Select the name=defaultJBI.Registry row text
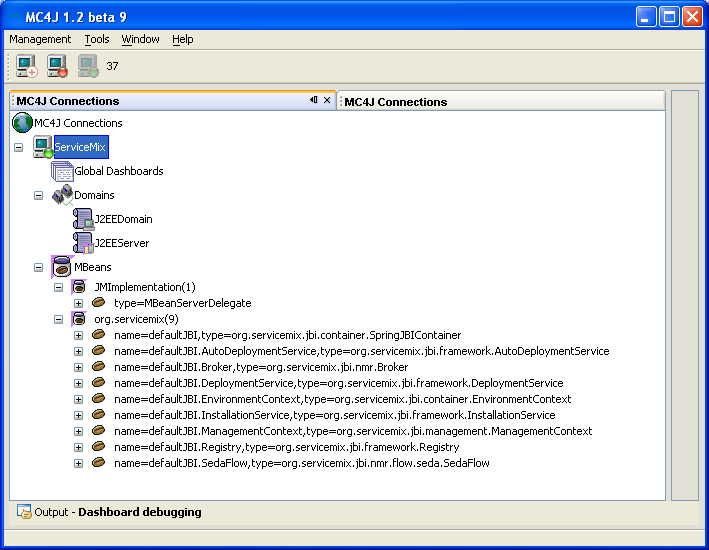Screen dimensions: 709x550 point(287,447)
